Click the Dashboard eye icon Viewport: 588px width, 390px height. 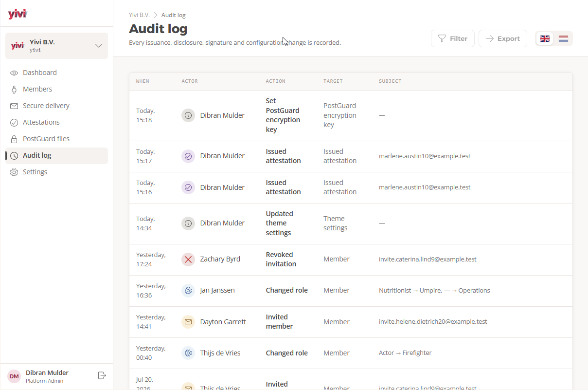point(14,73)
